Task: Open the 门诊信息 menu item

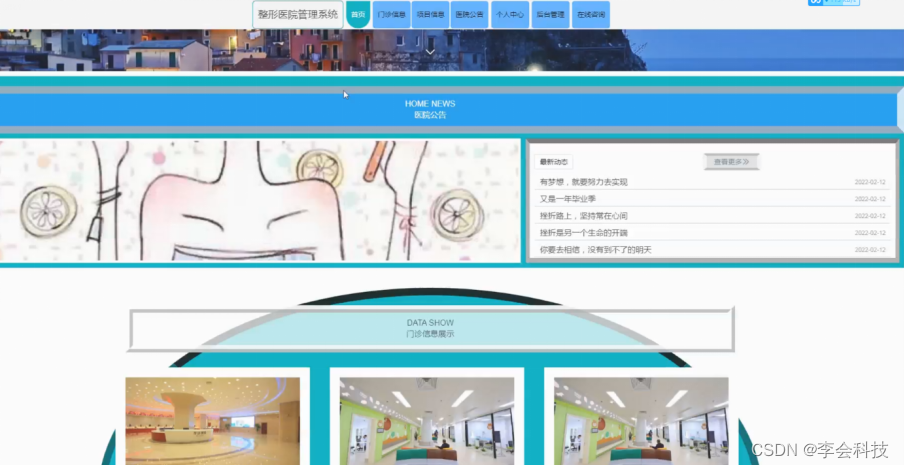Action: click(x=391, y=14)
